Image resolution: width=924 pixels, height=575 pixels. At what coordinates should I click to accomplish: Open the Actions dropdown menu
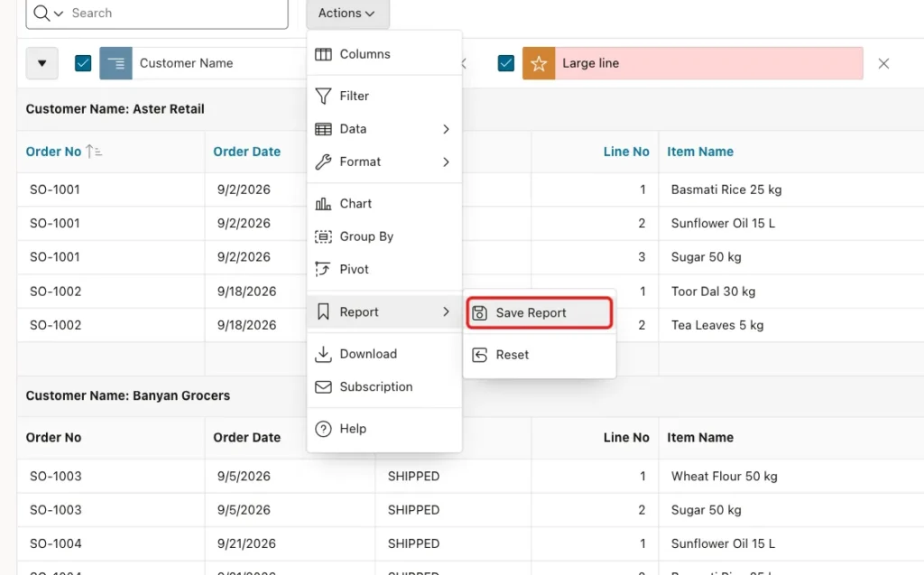point(347,13)
